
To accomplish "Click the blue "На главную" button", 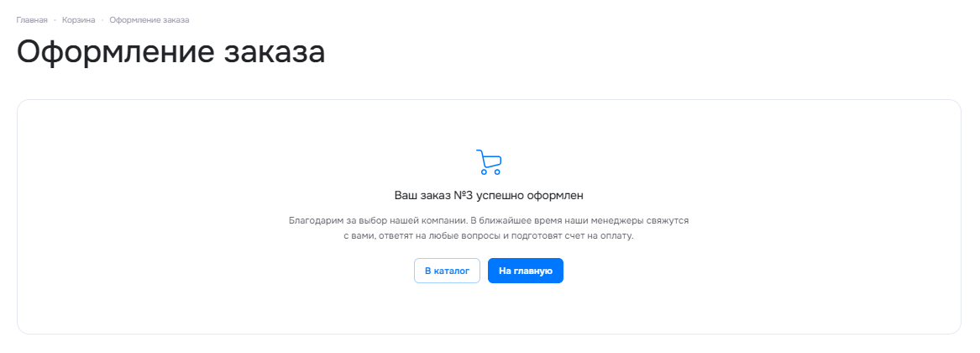I will 526,271.
